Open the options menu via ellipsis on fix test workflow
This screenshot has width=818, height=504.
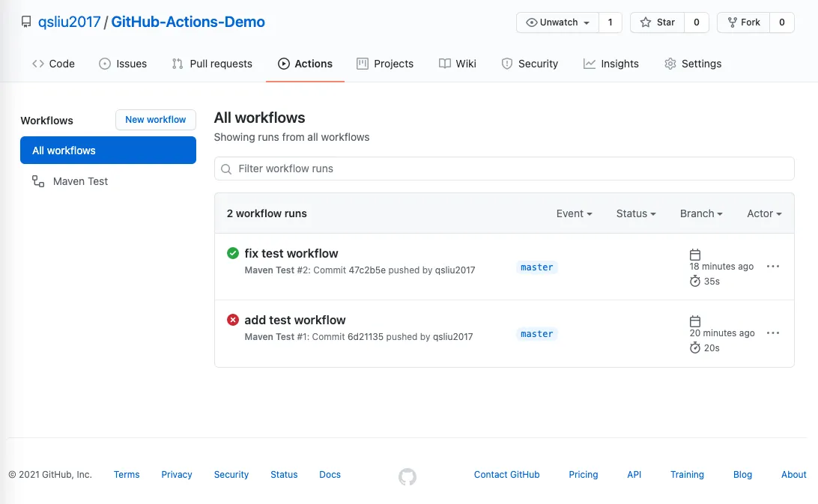[773, 267]
